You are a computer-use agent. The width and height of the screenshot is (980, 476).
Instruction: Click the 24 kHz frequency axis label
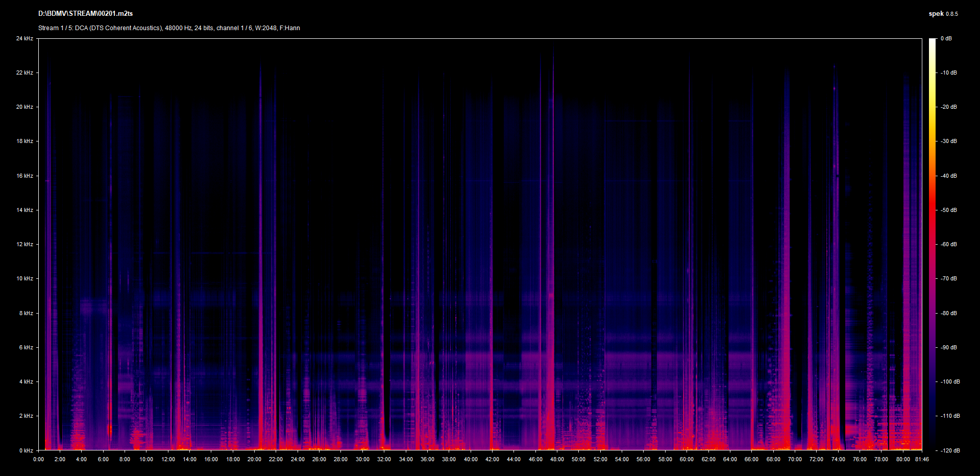[24, 39]
